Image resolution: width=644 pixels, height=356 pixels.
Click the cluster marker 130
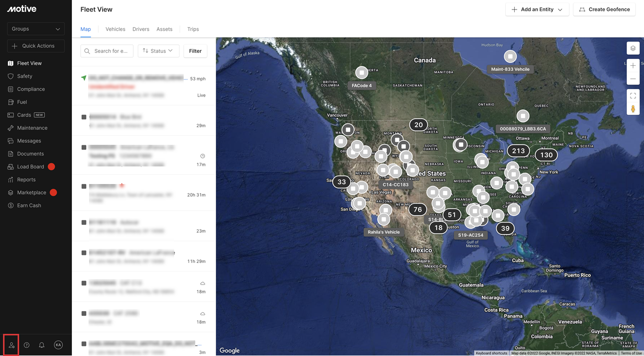tap(546, 155)
